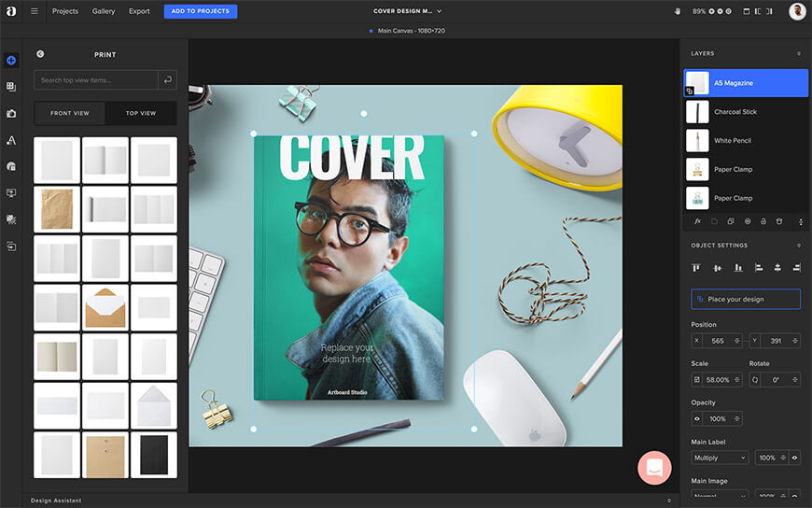This screenshot has height=508, width=812.
Task: Click the blue add-item plus icon in sidebar
Action: (11, 60)
